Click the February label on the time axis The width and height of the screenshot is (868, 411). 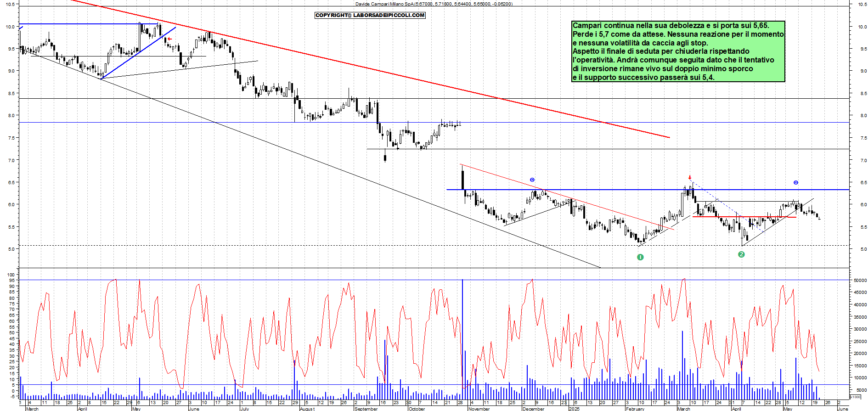[635, 408]
